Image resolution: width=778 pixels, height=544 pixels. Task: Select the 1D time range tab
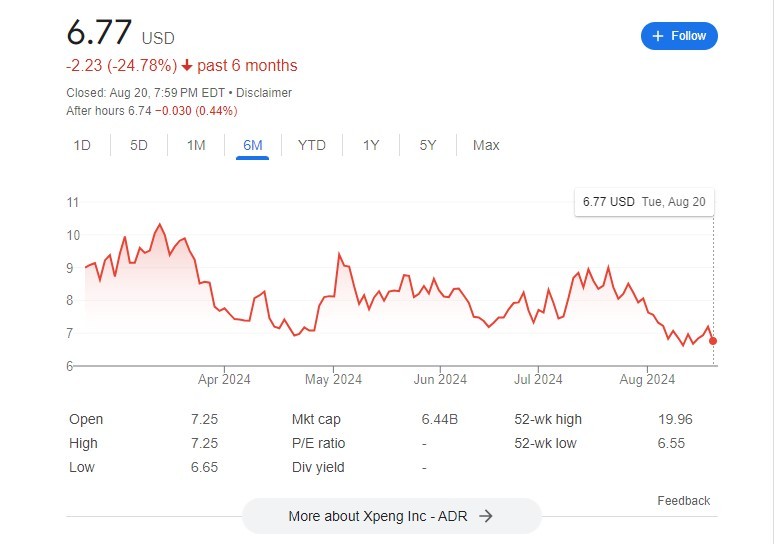tap(82, 145)
